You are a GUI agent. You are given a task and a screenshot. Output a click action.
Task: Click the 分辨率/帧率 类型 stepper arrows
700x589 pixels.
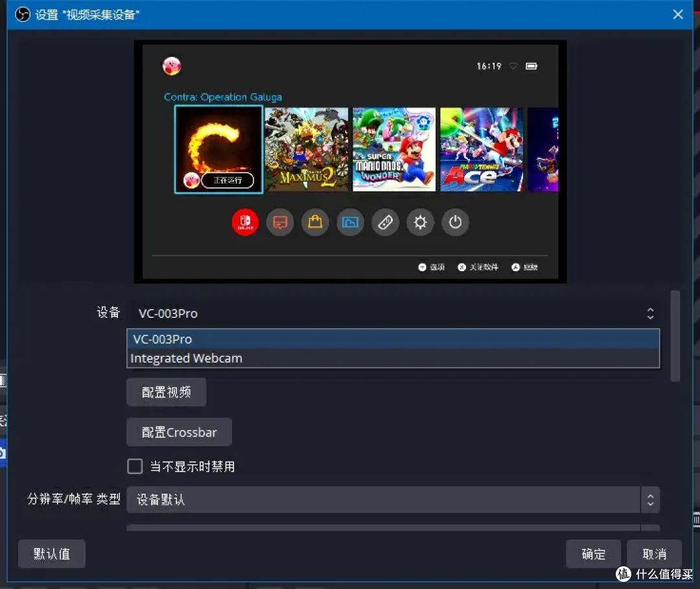tap(651, 499)
